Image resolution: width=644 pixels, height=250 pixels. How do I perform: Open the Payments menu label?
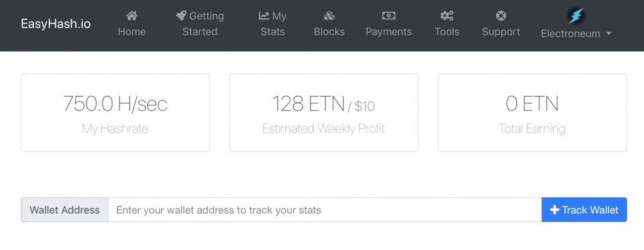[x=388, y=32]
